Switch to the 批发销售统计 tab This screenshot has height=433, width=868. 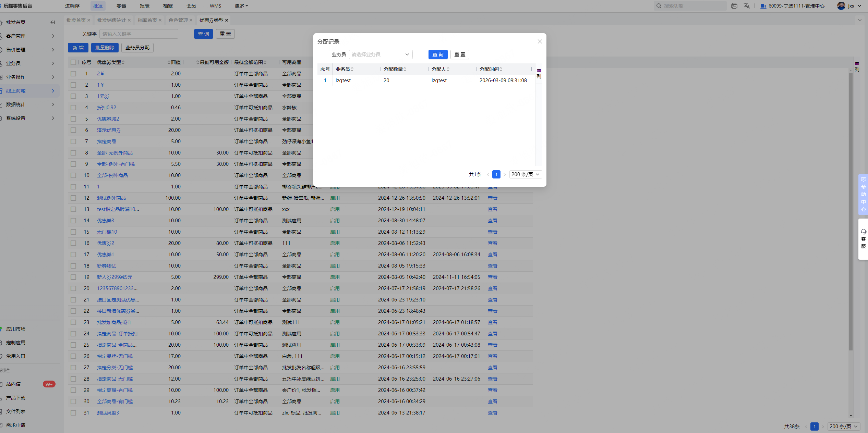(x=111, y=20)
